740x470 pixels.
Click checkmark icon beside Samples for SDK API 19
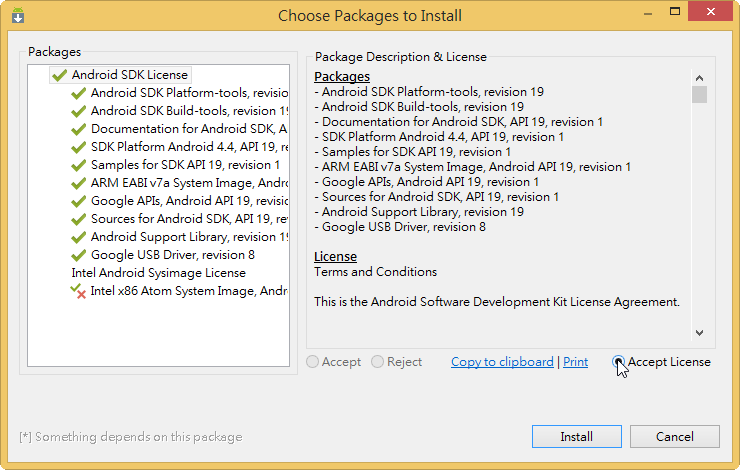point(78,165)
